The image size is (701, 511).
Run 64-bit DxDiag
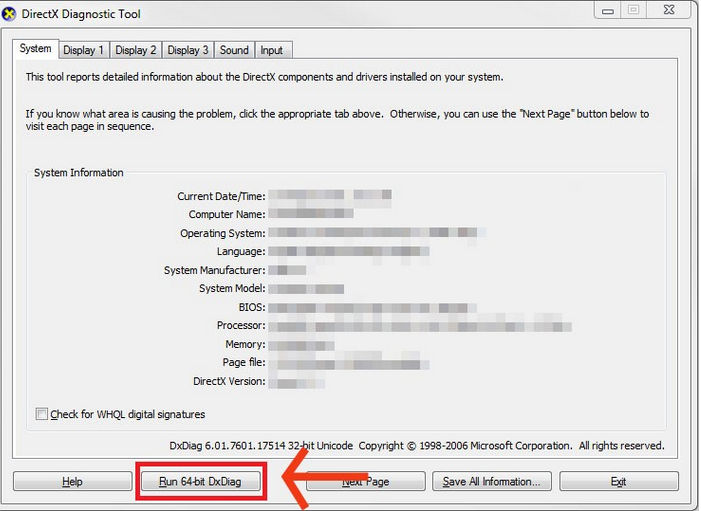(200, 481)
